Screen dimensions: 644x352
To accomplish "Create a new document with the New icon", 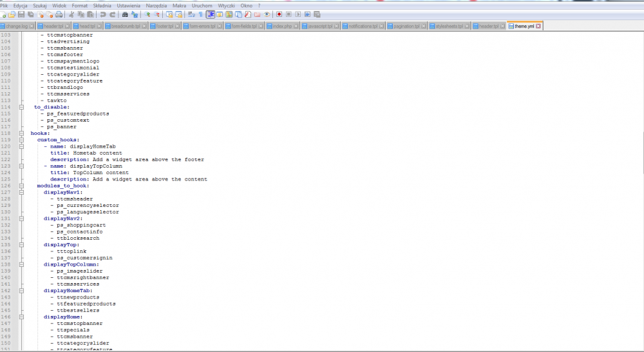I will click(x=3, y=14).
